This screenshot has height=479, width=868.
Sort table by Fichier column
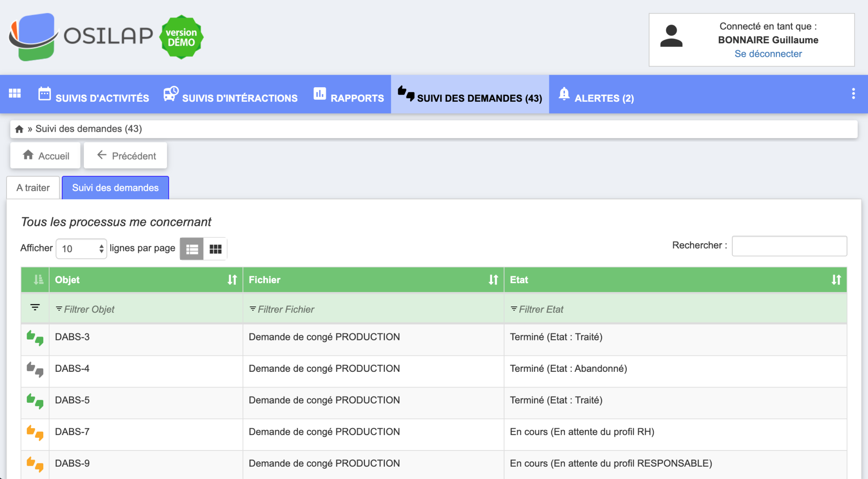click(493, 280)
